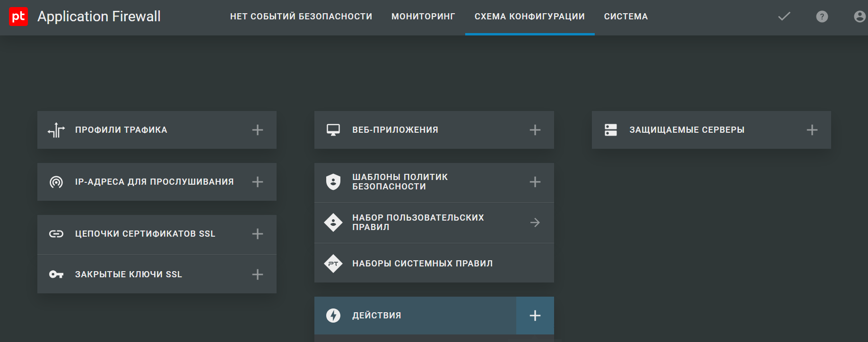This screenshot has height=342, width=868.
Task: Open the Мониторинг tab
Action: tap(423, 17)
